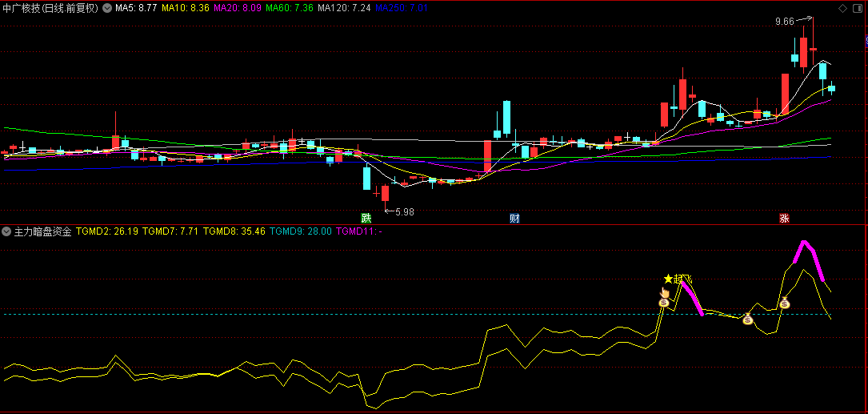Open the dropdown beside 主力暗盘资金 indicator title
The width and height of the screenshot is (868, 414).
pyautogui.click(x=7, y=231)
